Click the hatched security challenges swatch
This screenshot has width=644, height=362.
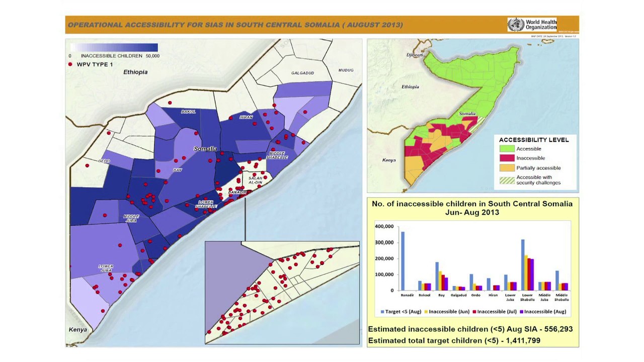pos(507,179)
